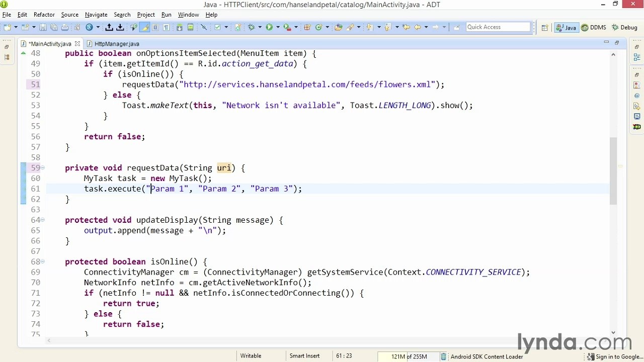Image resolution: width=644 pixels, height=362 pixels.
Task: Open dropdown next to Debug bug icon
Action: tap(260, 27)
